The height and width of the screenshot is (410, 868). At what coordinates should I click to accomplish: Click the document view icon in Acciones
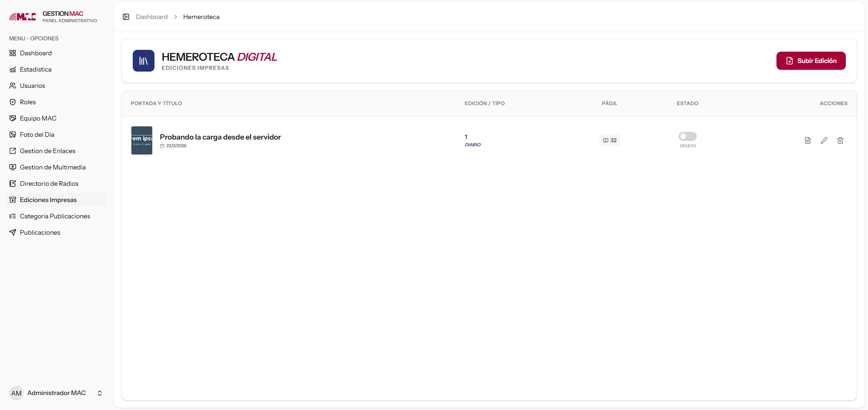[x=807, y=140]
